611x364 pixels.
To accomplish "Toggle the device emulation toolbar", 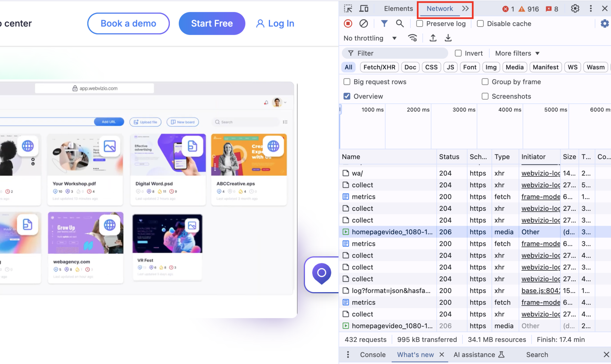I will tap(363, 9).
